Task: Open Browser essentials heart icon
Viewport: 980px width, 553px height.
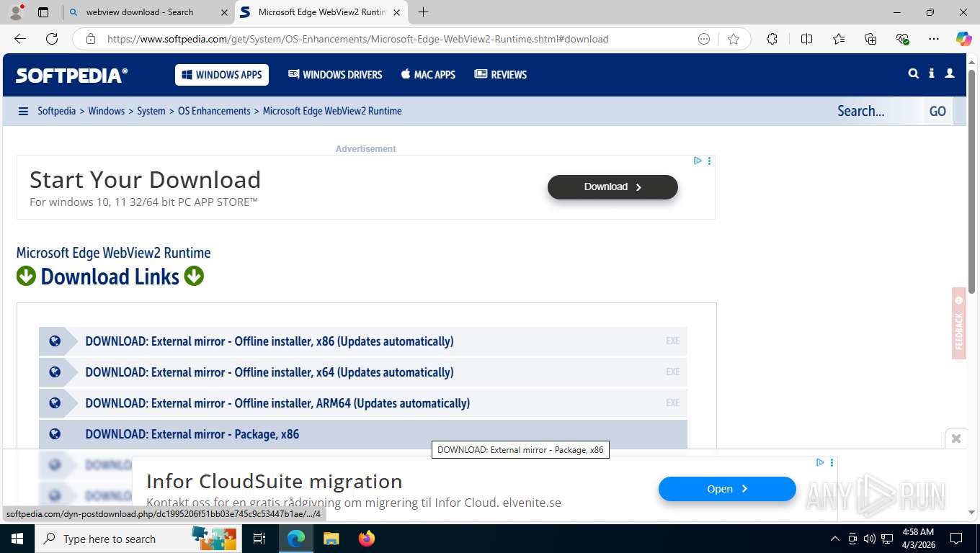Action: coord(902,39)
